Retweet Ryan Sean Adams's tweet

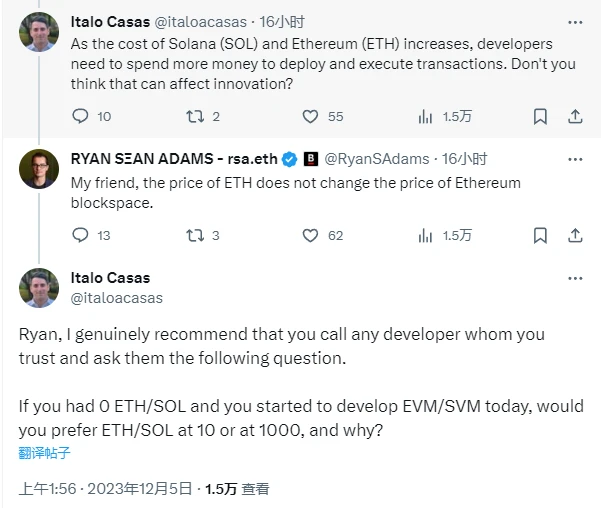pos(195,235)
